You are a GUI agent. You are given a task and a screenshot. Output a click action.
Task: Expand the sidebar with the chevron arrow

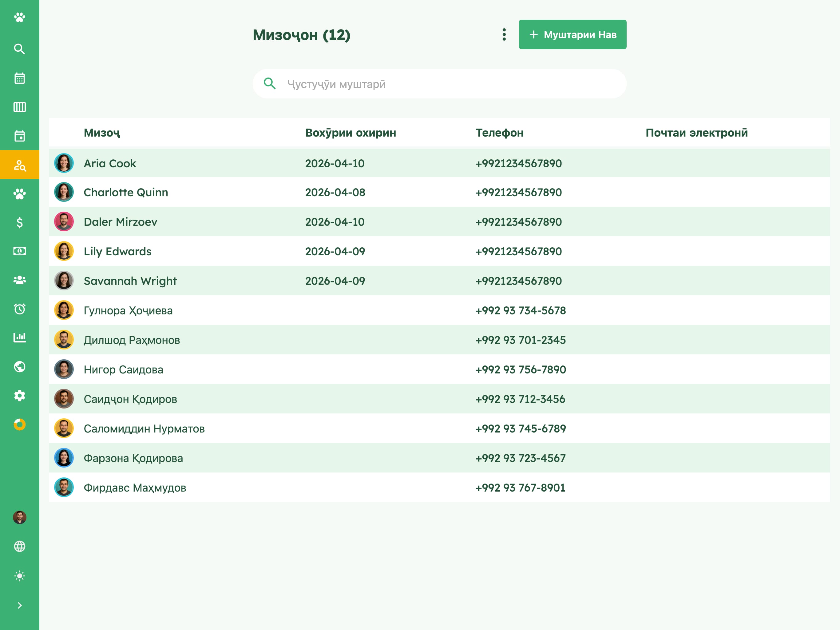(19, 605)
